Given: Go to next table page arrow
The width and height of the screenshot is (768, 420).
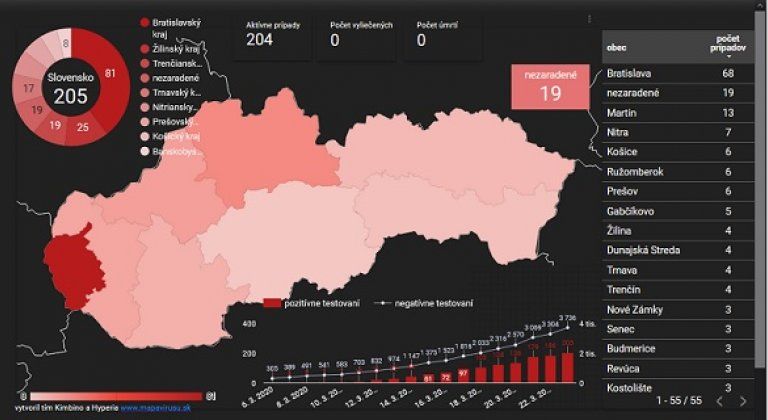Looking at the screenshot, I should pyautogui.click(x=742, y=401).
